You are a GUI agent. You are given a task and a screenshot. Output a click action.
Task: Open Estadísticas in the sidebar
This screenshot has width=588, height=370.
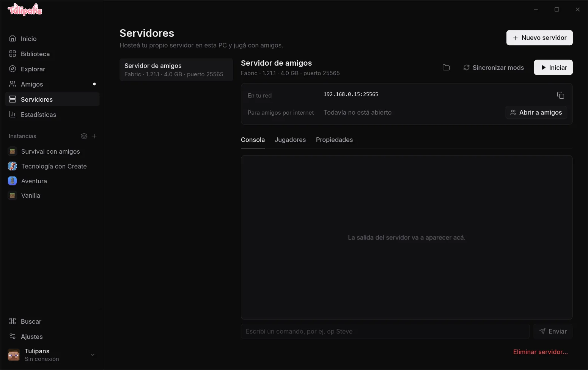(x=52, y=115)
